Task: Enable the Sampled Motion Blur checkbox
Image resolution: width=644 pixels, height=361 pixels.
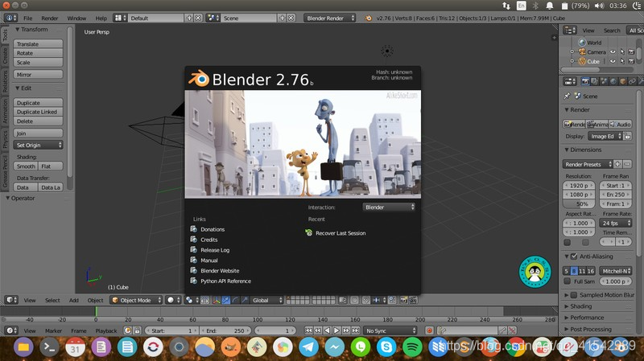Action: (574, 294)
